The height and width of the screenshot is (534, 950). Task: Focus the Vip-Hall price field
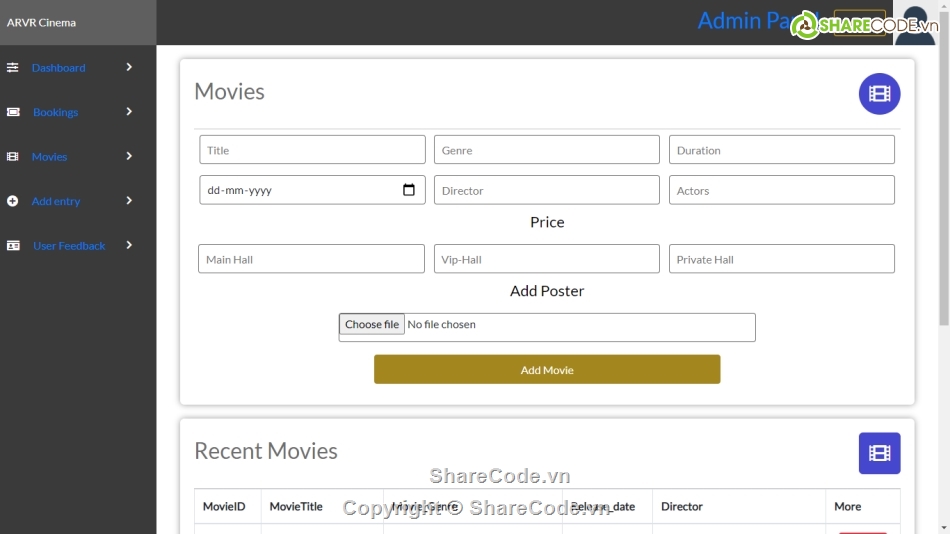[546, 259]
